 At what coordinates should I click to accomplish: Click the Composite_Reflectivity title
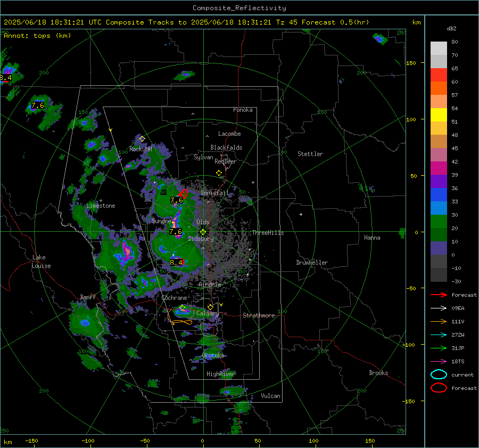240,8
